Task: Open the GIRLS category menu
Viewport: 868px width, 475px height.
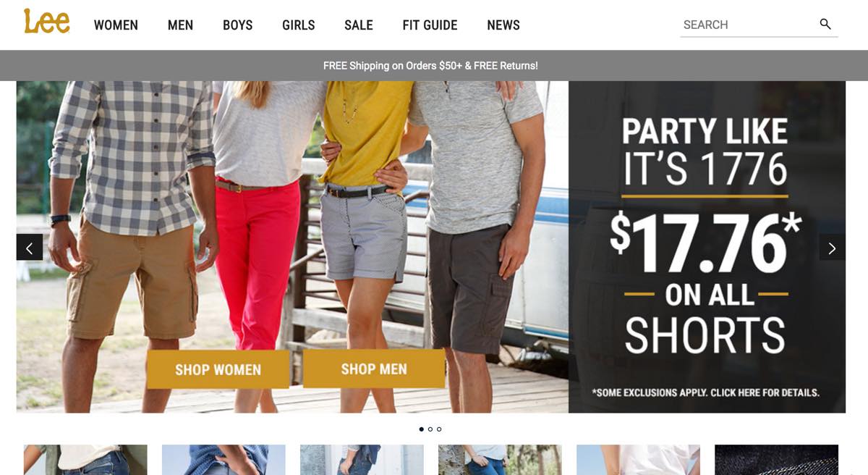Action: click(299, 25)
